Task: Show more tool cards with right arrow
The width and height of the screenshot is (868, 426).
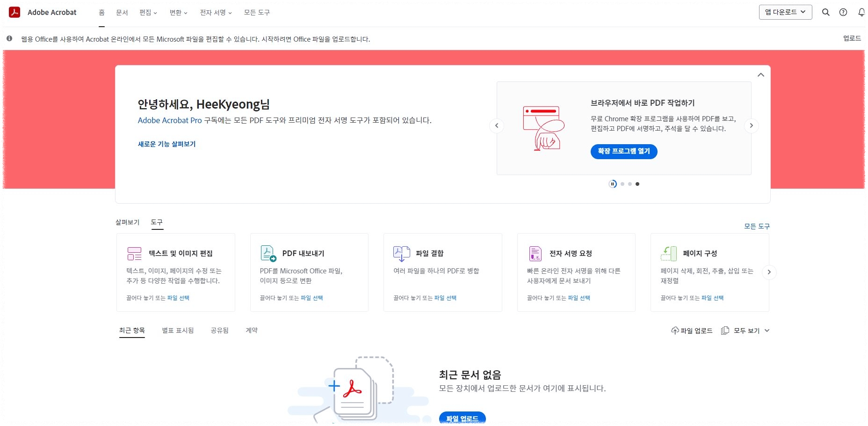Action: [x=769, y=272]
